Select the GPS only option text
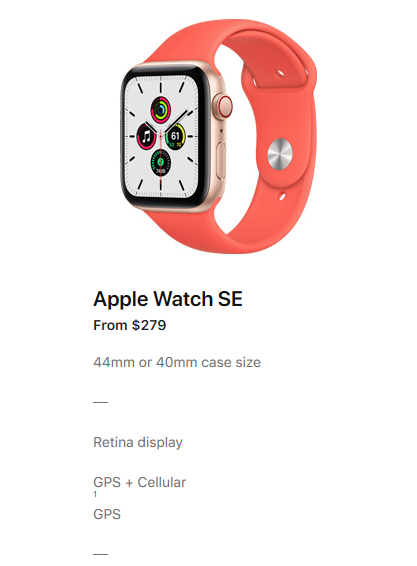 pos(107,514)
